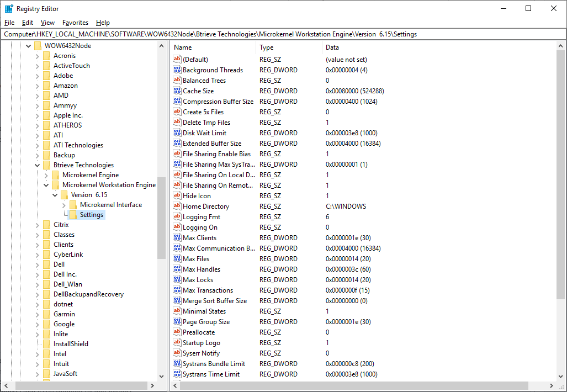Click the Preallocate string value icon
Image resolution: width=567 pixels, height=392 pixels.
(x=177, y=332)
